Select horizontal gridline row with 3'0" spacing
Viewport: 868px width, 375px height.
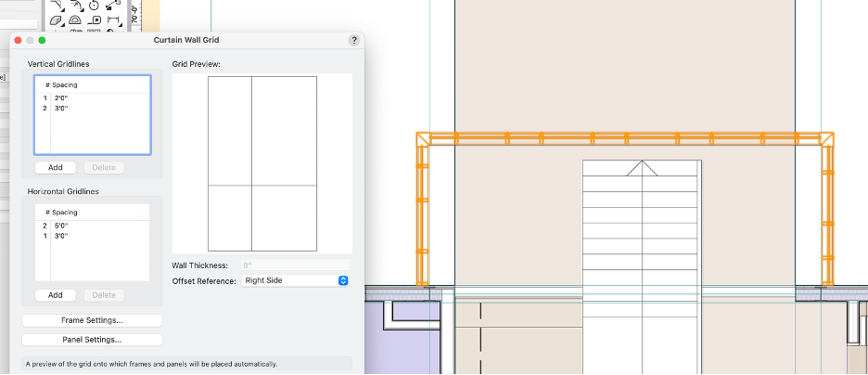click(91, 237)
